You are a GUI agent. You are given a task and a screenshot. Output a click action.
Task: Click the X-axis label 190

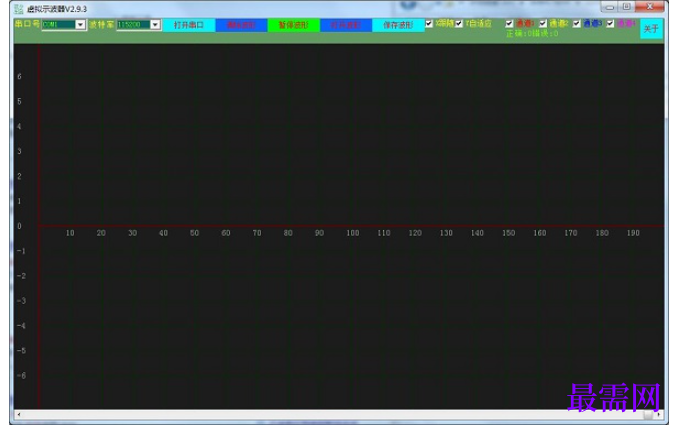[633, 233]
